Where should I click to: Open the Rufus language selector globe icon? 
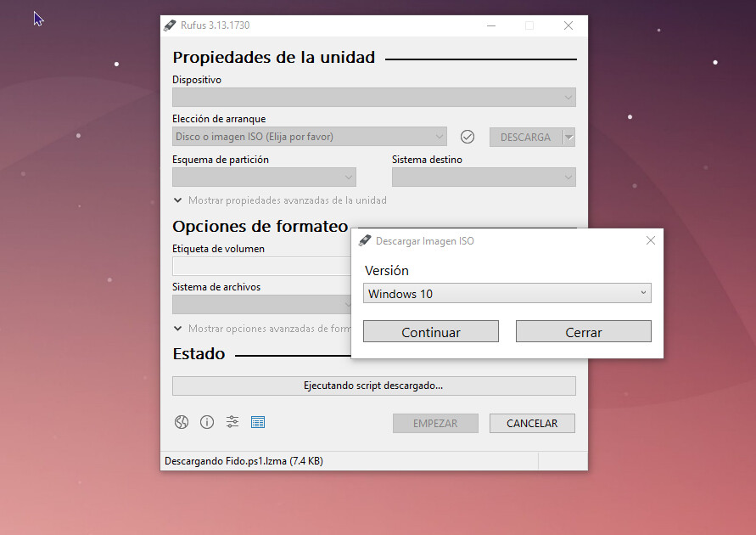(x=181, y=422)
